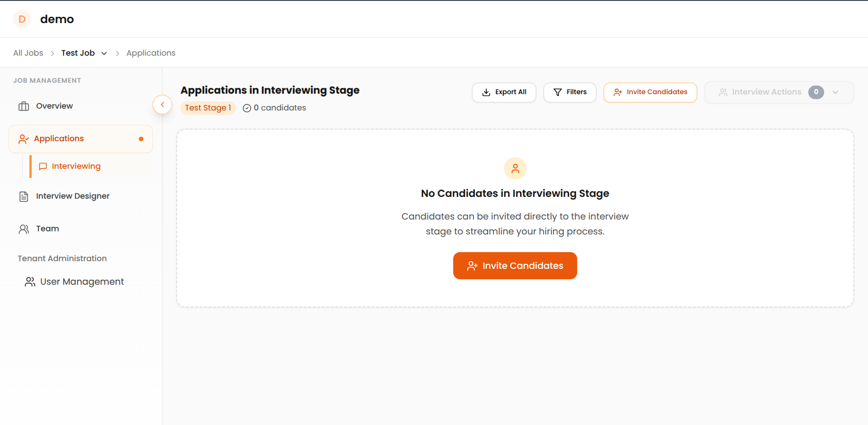The width and height of the screenshot is (868, 425).
Task: Click the User Management icon
Action: click(30, 281)
